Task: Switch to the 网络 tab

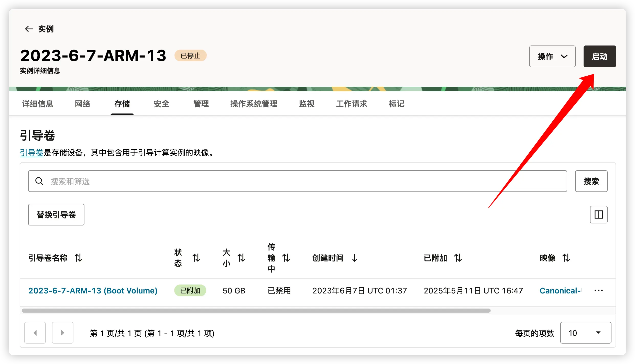Action: 82,104
